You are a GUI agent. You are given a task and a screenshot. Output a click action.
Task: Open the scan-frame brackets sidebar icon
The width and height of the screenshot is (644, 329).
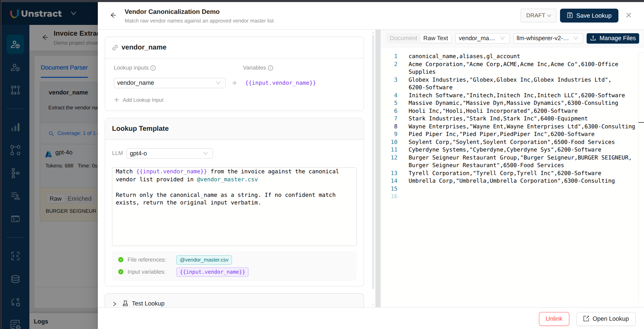click(x=15, y=256)
